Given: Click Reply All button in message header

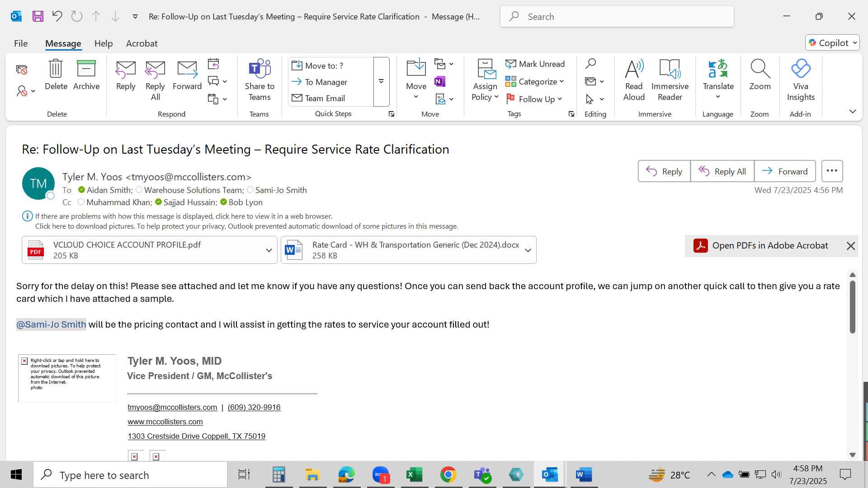Looking at the screenshot, I should pos(722,171).
